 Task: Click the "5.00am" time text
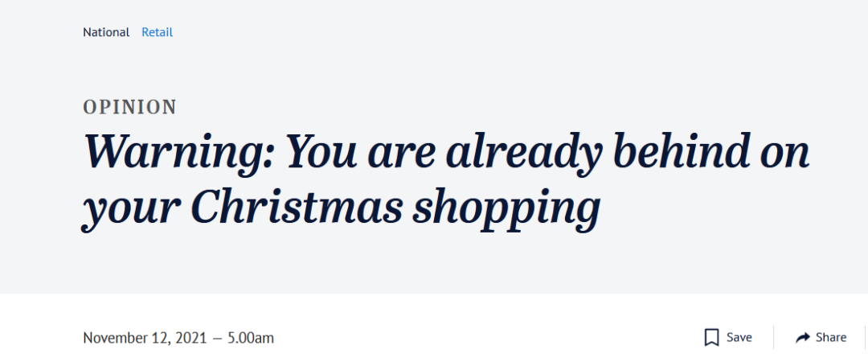click(251, 338)
